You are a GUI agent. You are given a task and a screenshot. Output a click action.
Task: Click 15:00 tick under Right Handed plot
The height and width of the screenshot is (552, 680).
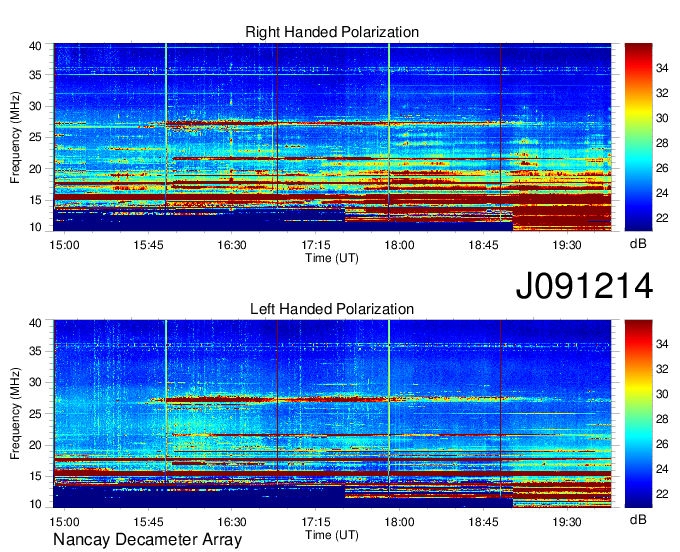(x=64, y=245)
